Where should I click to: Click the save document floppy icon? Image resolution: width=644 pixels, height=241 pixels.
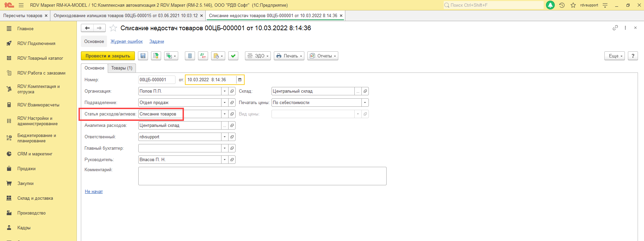tap(143, 56)
